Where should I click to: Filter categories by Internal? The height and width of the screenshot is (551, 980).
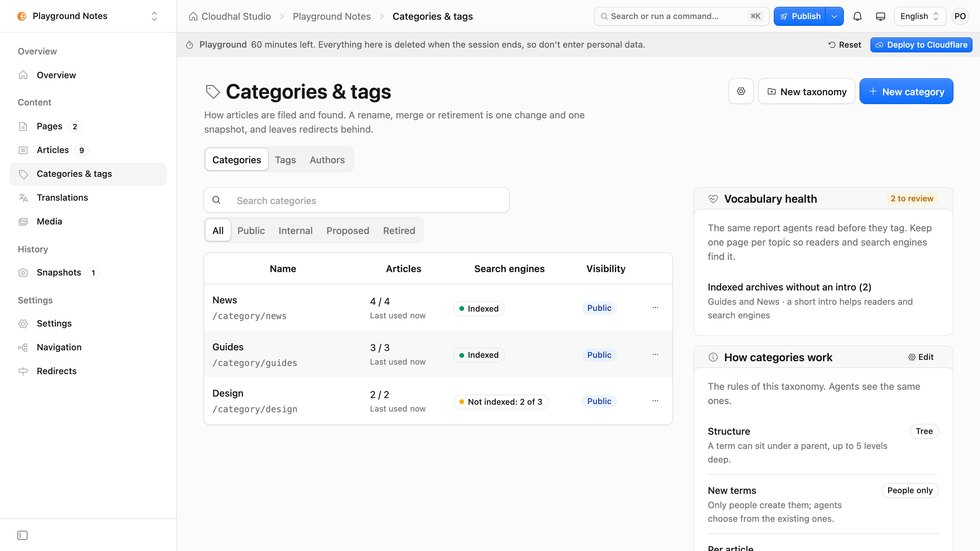click(295, 231)
